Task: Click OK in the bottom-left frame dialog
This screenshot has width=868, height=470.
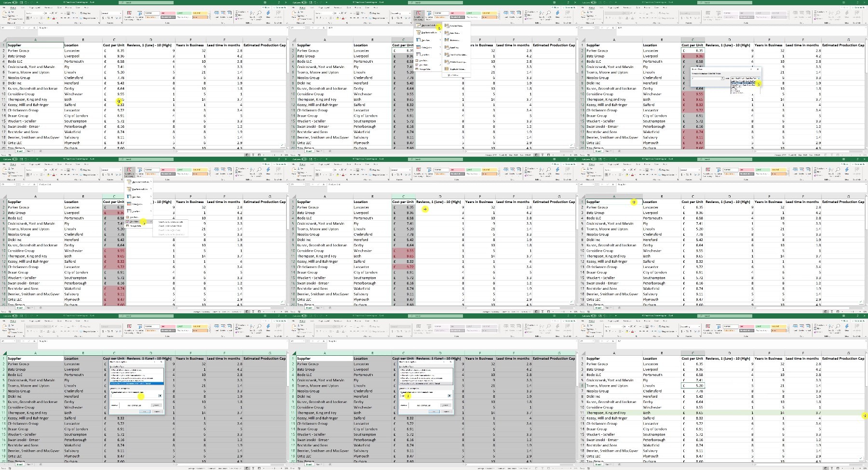Action: coord(145,412)
